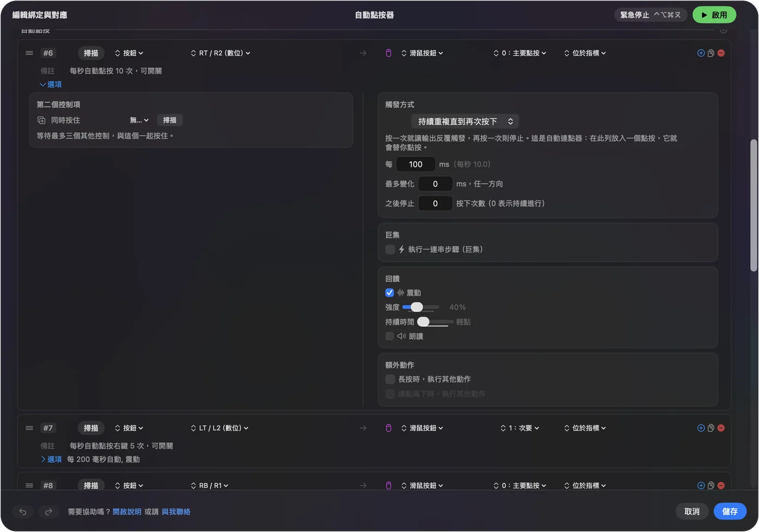Click the 取消 cancel button
The width and height of the screenshot is (759, 532).
point(692,511)
